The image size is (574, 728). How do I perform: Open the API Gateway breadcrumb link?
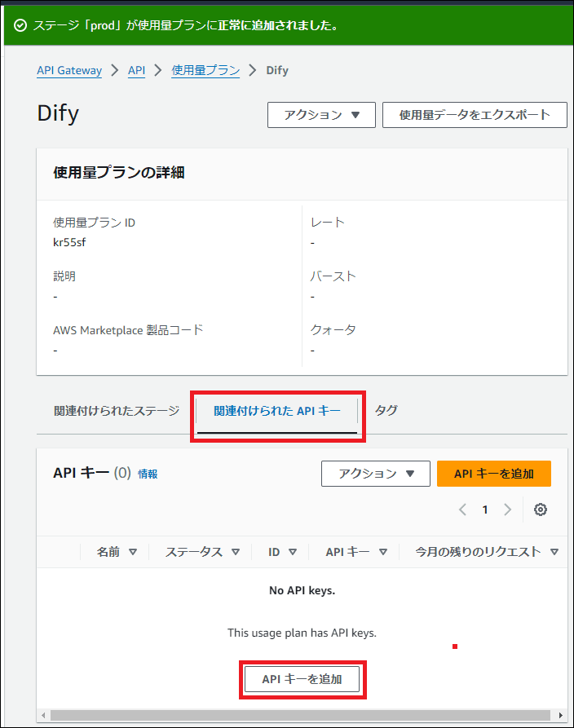(69, 70)
